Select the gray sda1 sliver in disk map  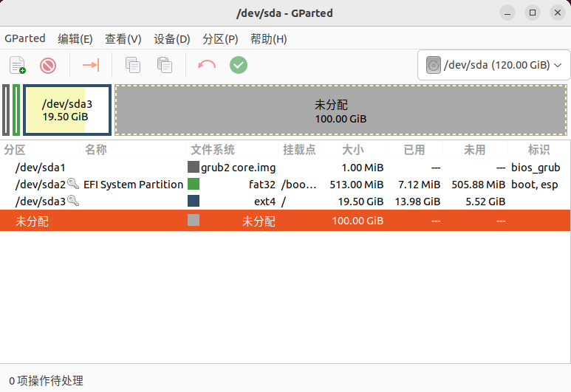coord(6,110)
